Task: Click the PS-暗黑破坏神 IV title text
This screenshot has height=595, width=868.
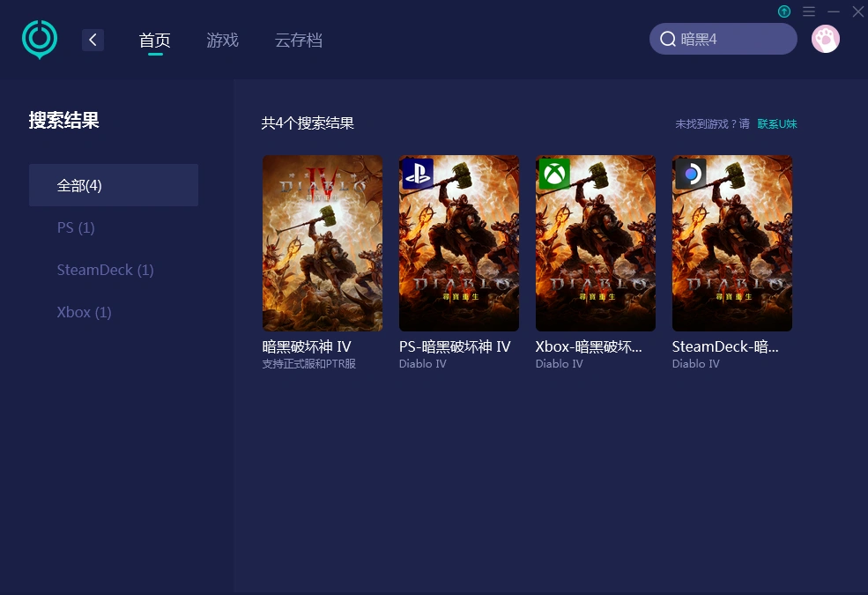Action: tap(455, 346)
